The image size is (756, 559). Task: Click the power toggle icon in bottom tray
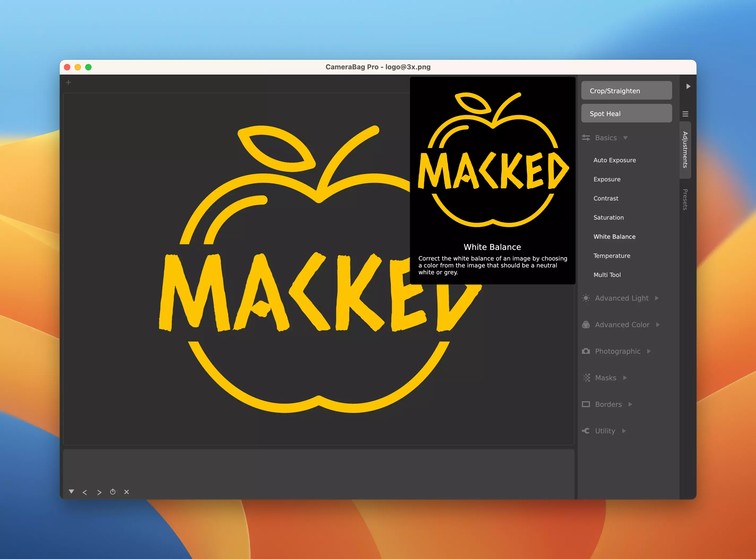tap(113, 492)
